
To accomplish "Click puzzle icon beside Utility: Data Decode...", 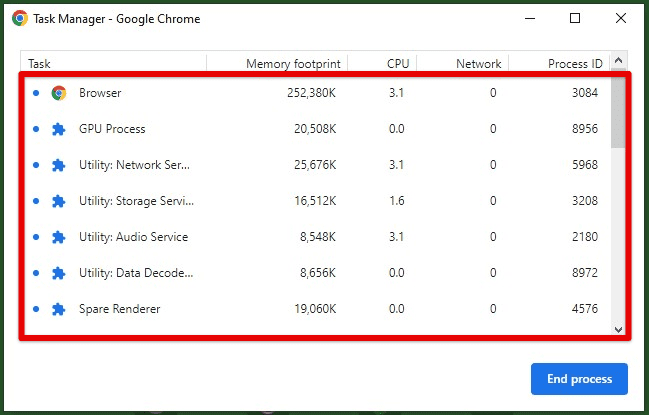I will (x=59, y=273).
